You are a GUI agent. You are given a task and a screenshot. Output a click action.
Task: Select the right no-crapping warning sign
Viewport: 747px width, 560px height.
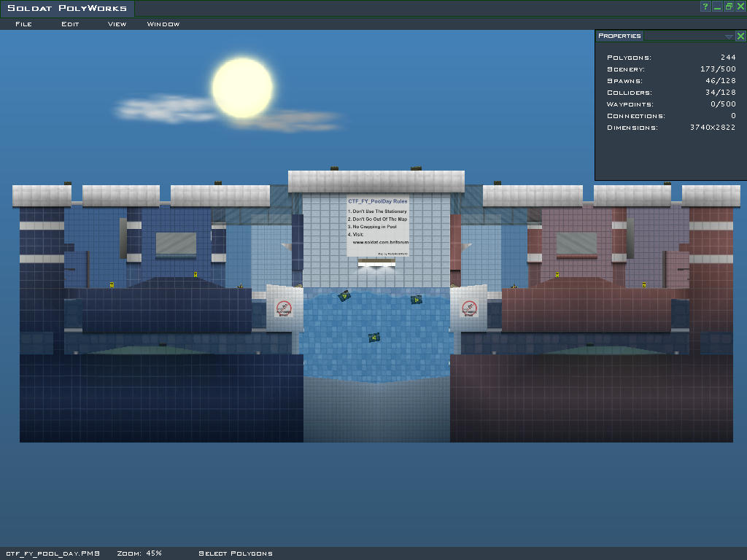click(469, 309)
